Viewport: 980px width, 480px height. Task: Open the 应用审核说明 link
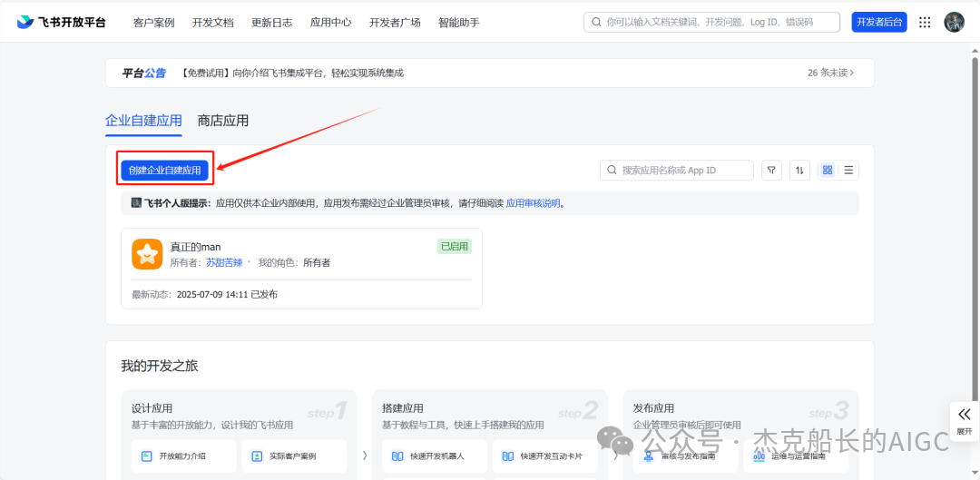534,203
